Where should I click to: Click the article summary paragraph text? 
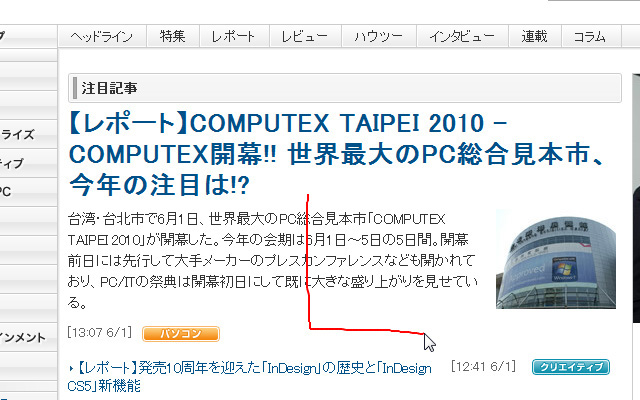pyautogui.click(x=273, y=260)
